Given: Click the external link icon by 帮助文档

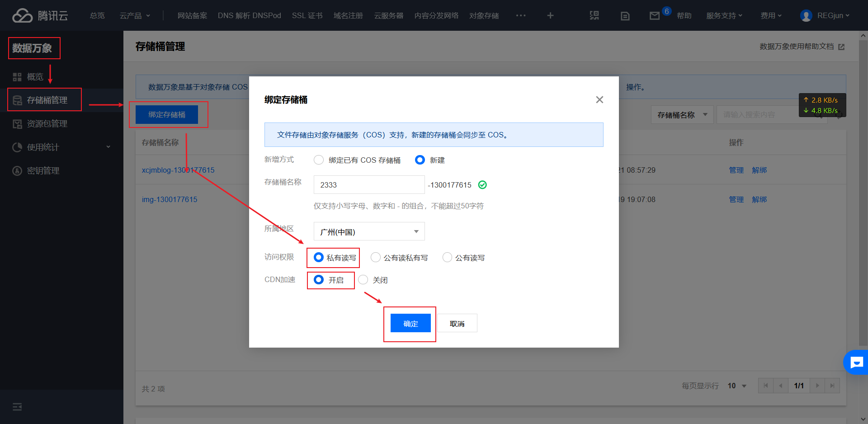Looking at the screenshot, I should coord(841,47).
